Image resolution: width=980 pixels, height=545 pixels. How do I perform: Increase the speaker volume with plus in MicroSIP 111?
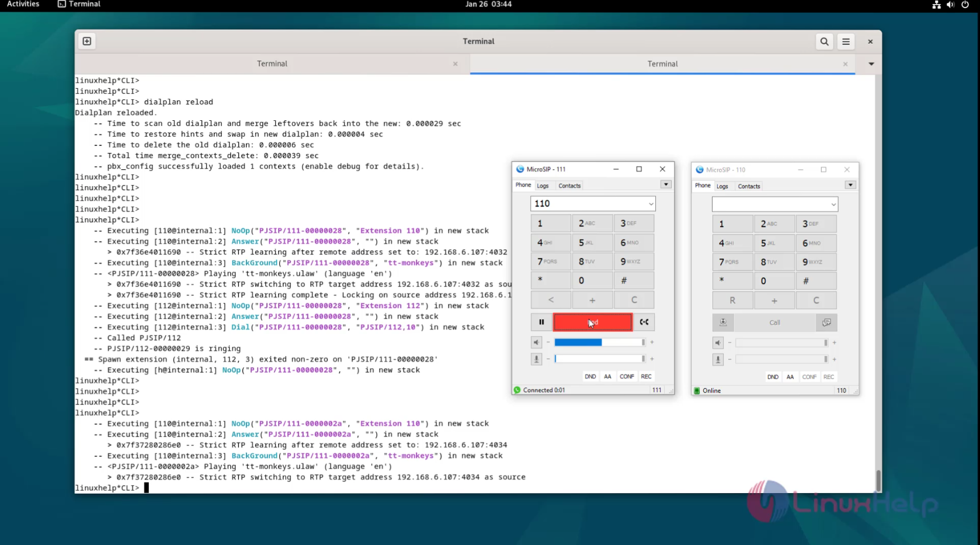652,343
